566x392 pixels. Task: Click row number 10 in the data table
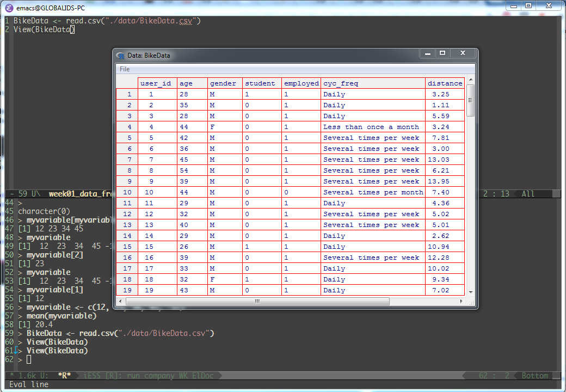127,192
